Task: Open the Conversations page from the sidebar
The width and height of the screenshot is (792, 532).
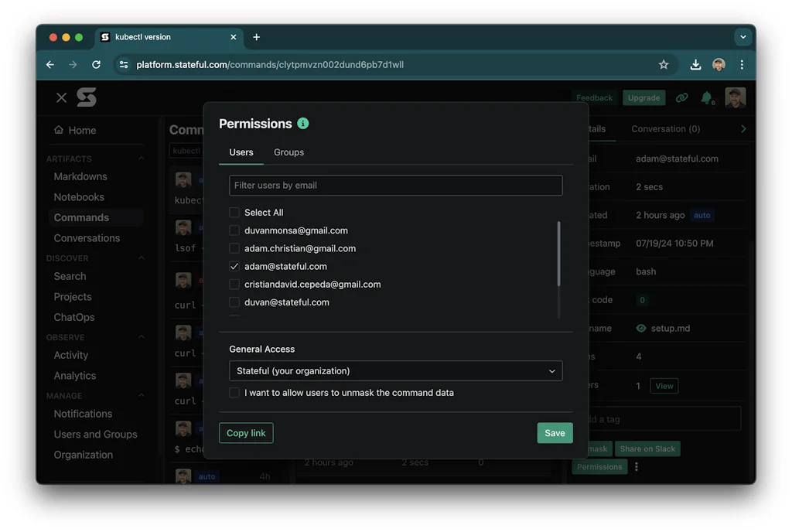Action: (87, 237)
